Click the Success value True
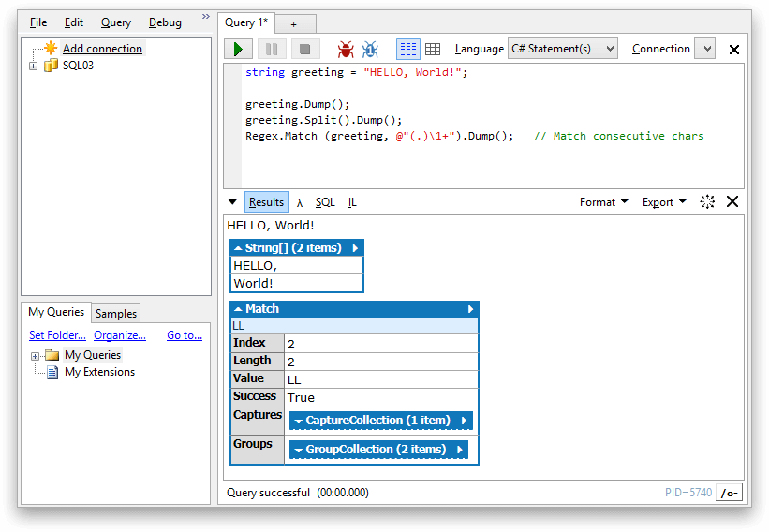 [381, 398]
